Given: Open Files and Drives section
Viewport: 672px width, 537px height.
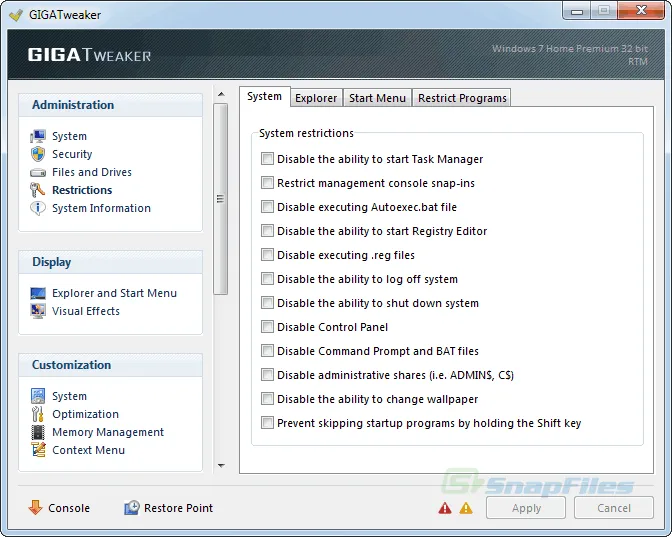Looking at the screenshot, I should coord(92,172).
